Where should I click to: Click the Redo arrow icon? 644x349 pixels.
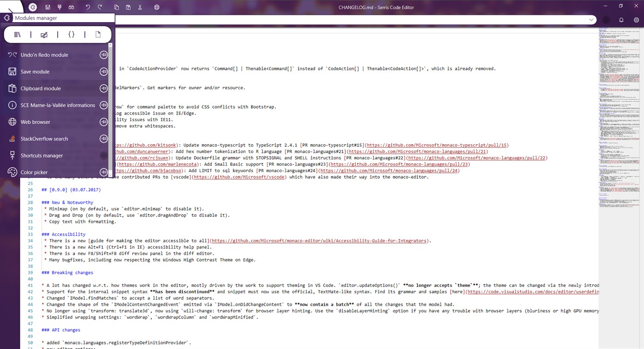tap(99, 7)
